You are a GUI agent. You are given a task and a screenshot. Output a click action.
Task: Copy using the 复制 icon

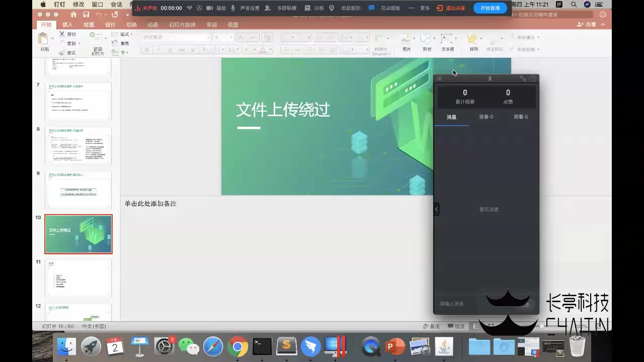(62, 43)
